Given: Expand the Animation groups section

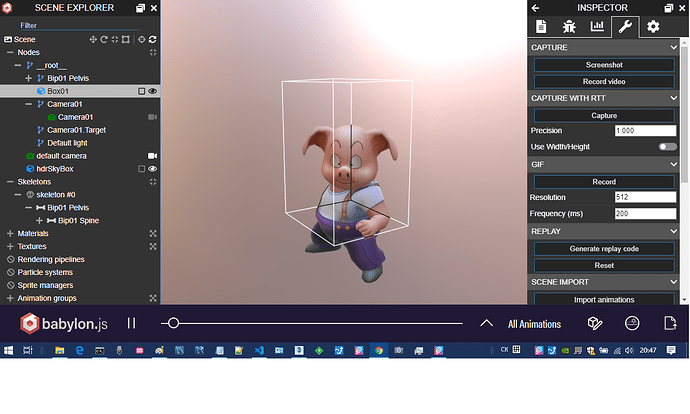Looking at the screenshot, I should pos(10,298).
